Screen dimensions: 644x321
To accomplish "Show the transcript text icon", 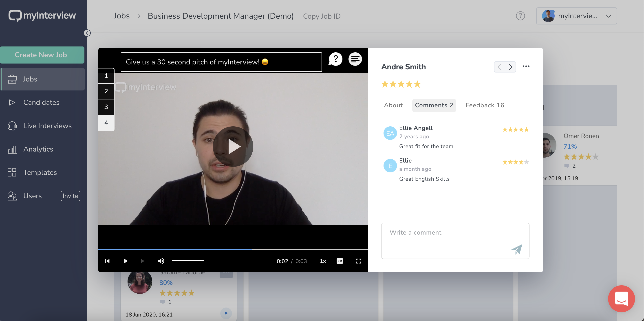I will click(x=355, y=59).
